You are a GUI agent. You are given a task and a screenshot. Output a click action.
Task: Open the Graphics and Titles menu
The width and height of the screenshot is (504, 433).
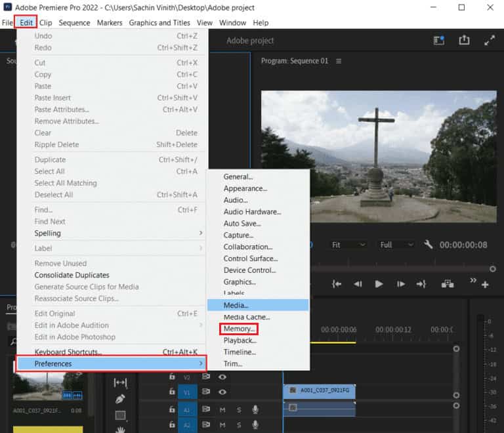point(159,23)
